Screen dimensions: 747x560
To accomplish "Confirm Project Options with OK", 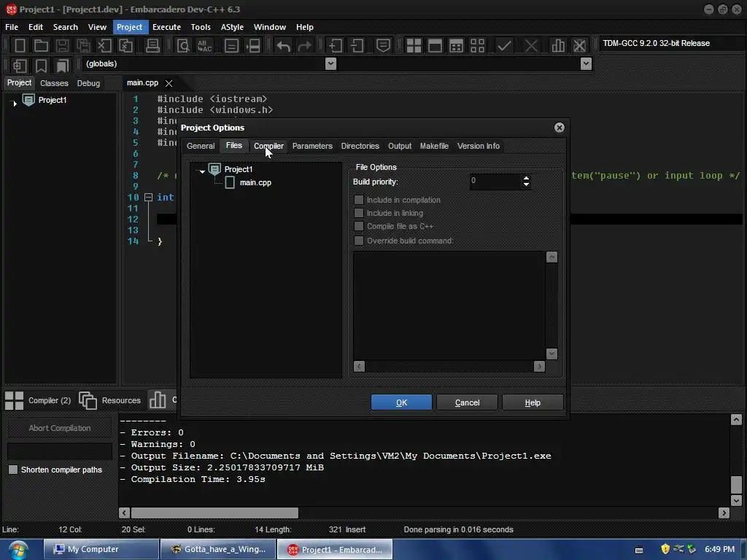I will coord(402,402).
